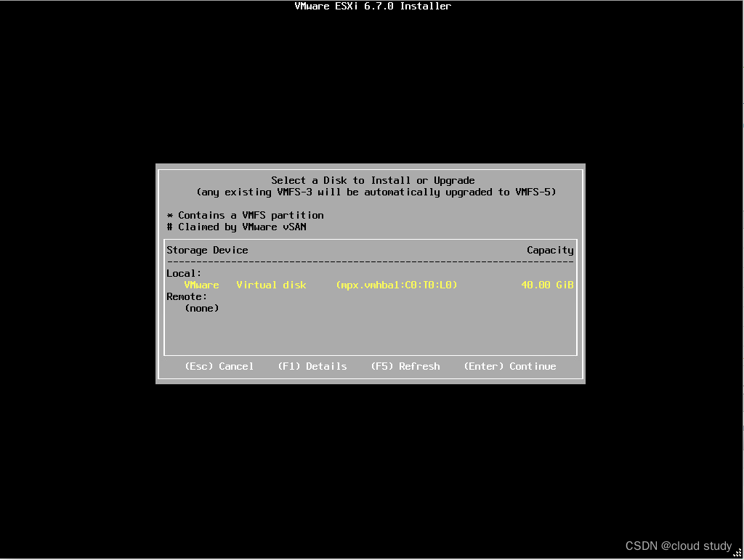This screenshot has width=744, height=560.
Task: Click the (Esc) Cancel option
Action: coord(219,367)
